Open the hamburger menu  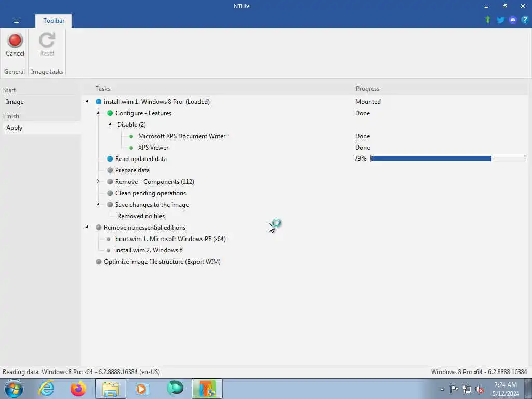tap(16, 21)
